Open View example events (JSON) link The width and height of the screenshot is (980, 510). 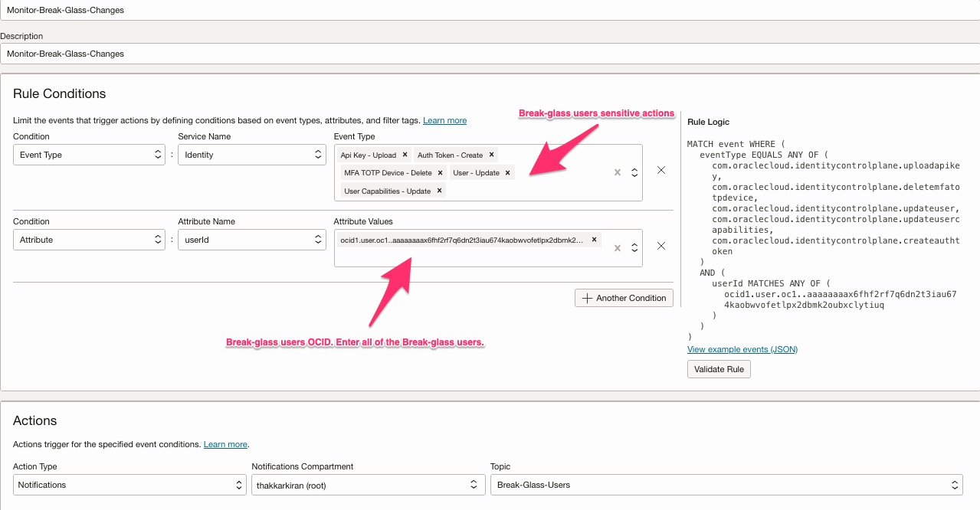742,349
